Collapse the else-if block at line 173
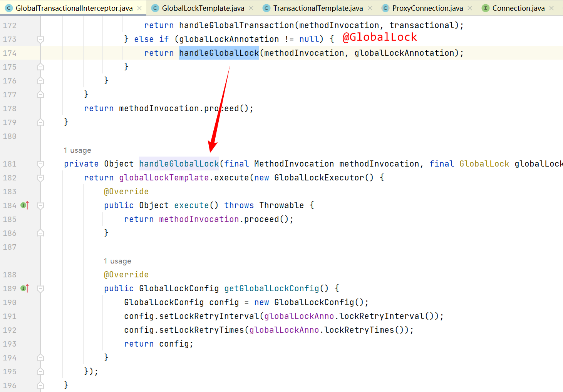Image resolution: width=563 pixels, height=392 pixels. (40, 40)
